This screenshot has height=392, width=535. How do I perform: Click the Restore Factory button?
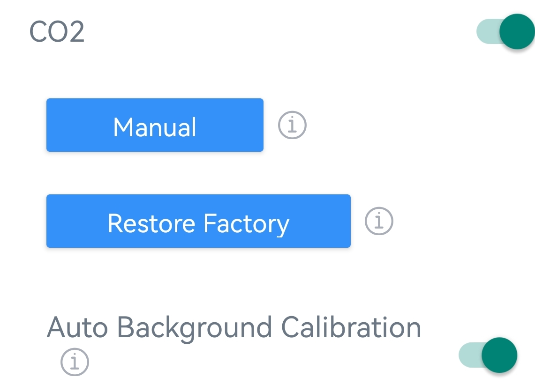point(198,221)
